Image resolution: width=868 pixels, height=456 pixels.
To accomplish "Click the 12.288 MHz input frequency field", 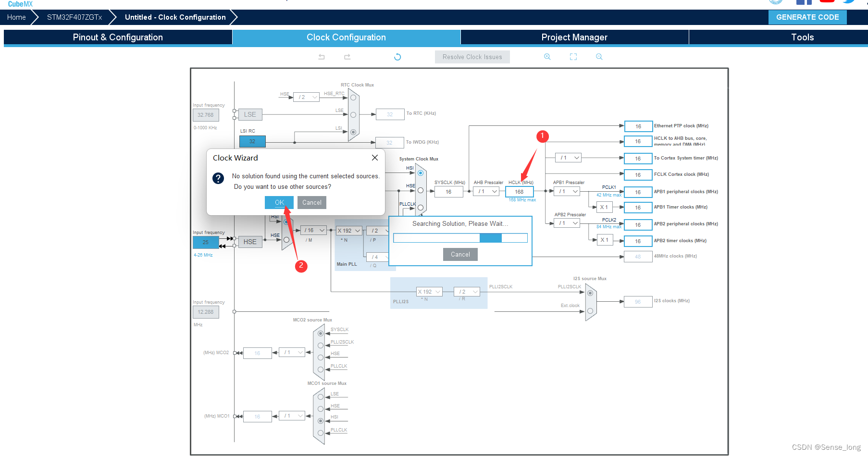I will 206,312.
